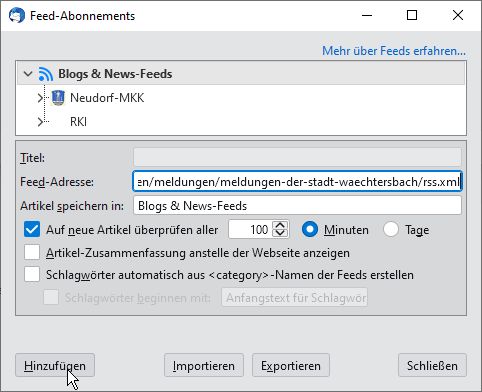The height and width of the screenshot is (392, 482).
Task: Decrease the update interval with the down arrow
Action: click(280, 233)
